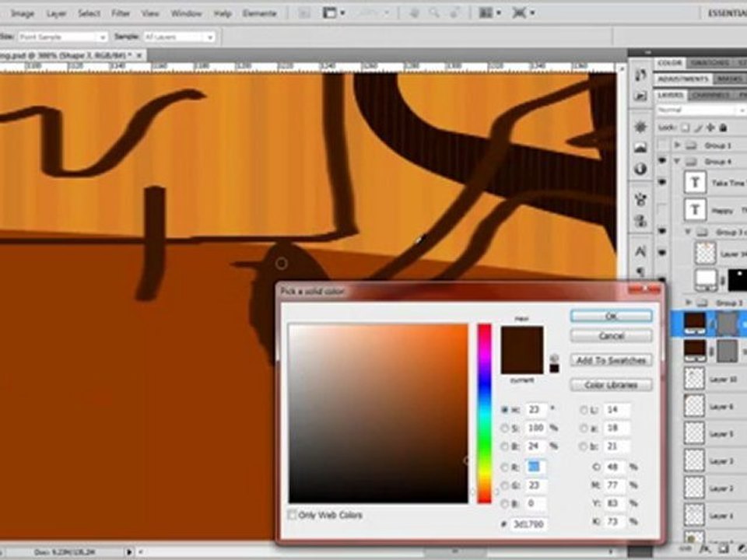Switch to the Layers panel tab
The height and width of the screenshot is (560, 747).
[x=671, y=95]
